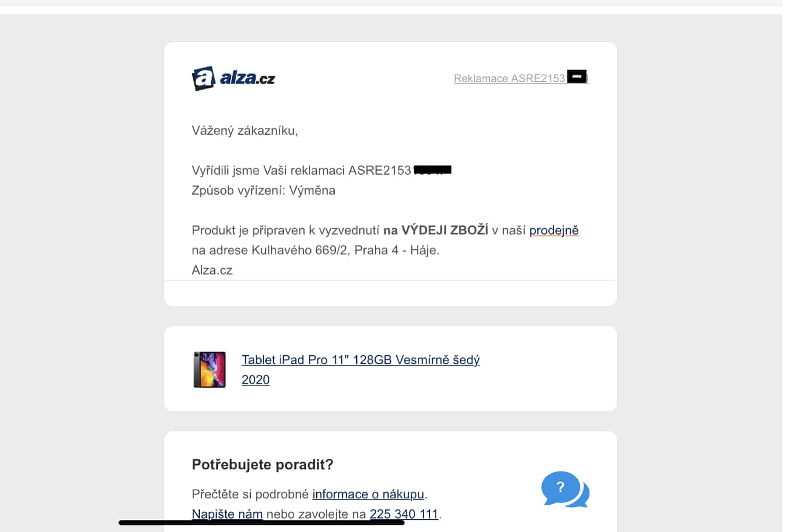
Task: Click the claim number ASRE2153 in the message body
Action: point(380,170)
